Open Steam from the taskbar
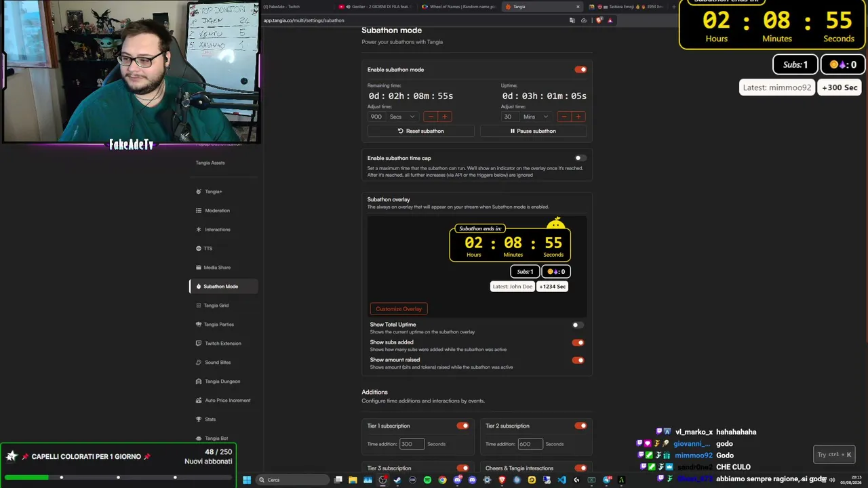The width and height of the screenshot is (868, 488). 397,480
